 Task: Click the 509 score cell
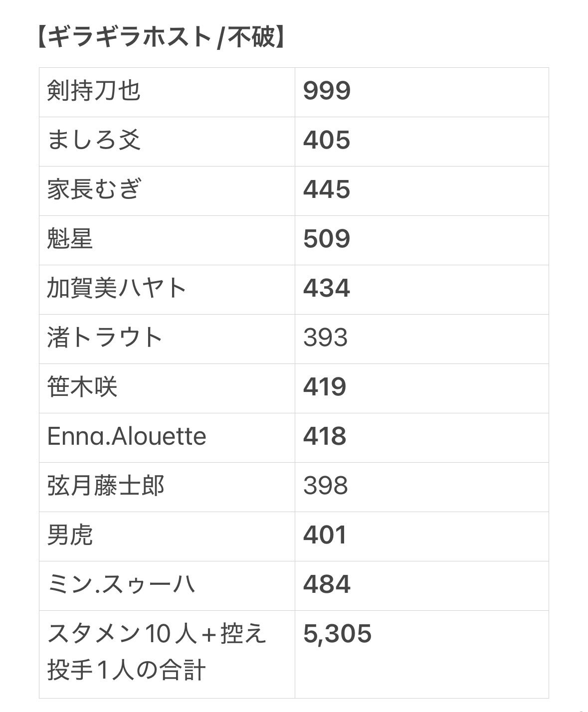(x=422, y=240)
